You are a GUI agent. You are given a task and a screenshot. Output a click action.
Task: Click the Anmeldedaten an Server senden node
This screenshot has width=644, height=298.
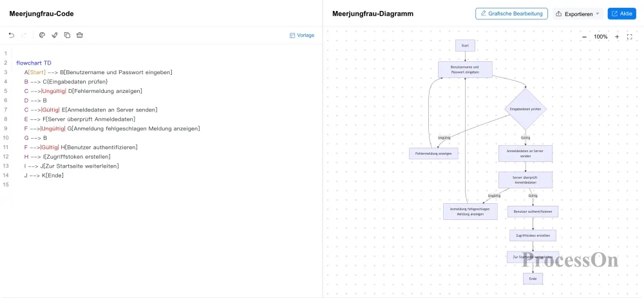coord(526,154)
